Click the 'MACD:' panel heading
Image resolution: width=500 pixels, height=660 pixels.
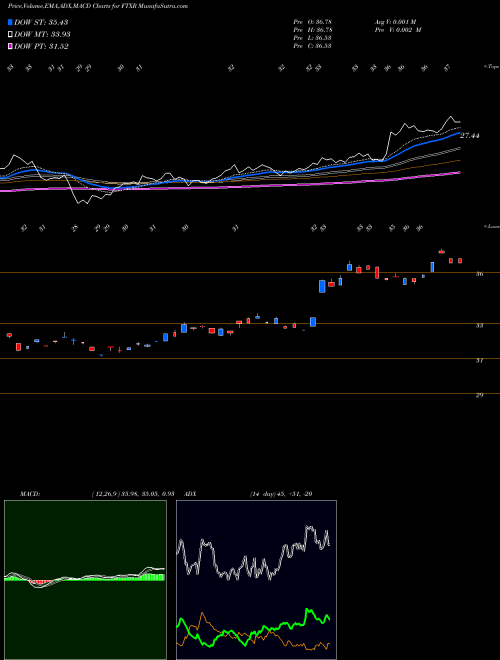point(29,494)
